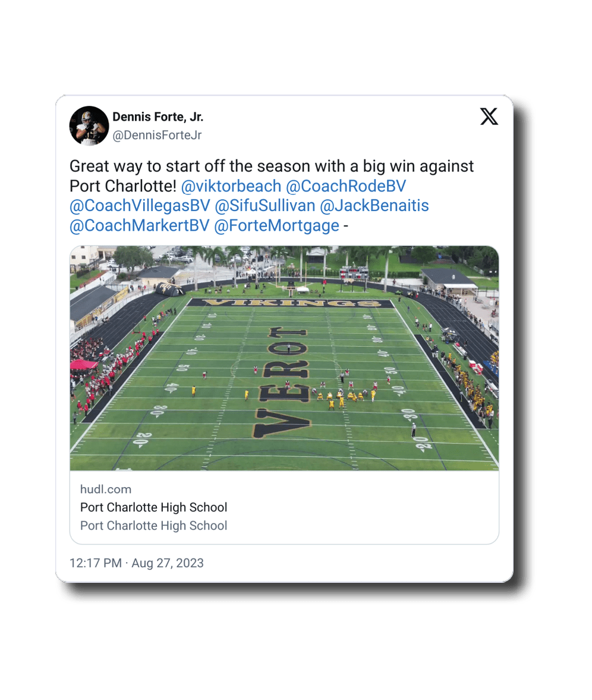This screenshot has height=700, width=592.
Task: Open the @ForteMortgage mention
Action: [276, 226]
